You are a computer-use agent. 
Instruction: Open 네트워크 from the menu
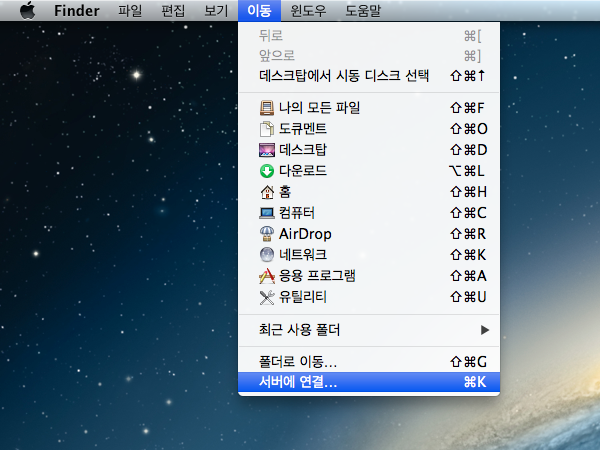[x=369, y=255]
